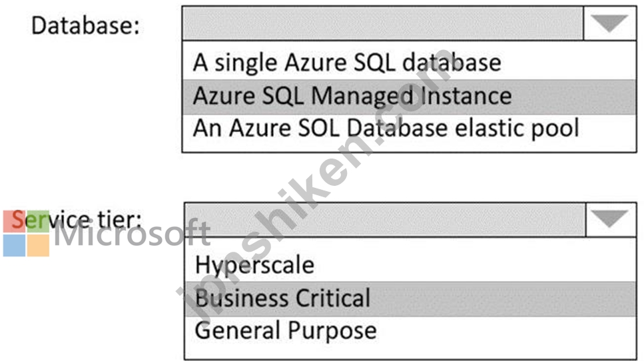Click the red square of Microsoft logo

pyautogui.click(x=14, y=221)
